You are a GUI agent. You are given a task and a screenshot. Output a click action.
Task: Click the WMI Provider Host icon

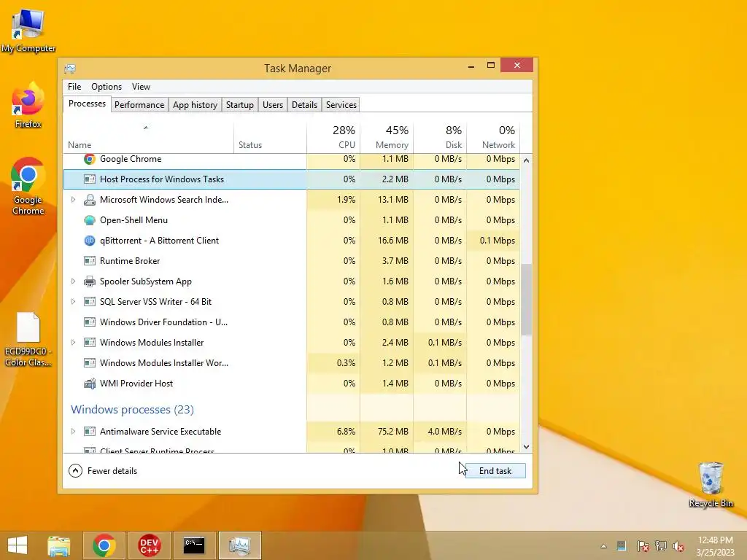(x=90, y=384)
